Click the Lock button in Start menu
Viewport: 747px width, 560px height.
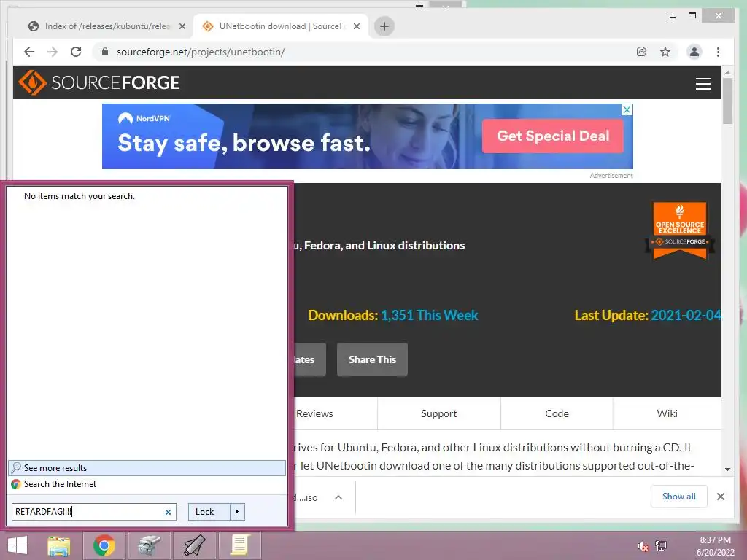coord(209,512)
